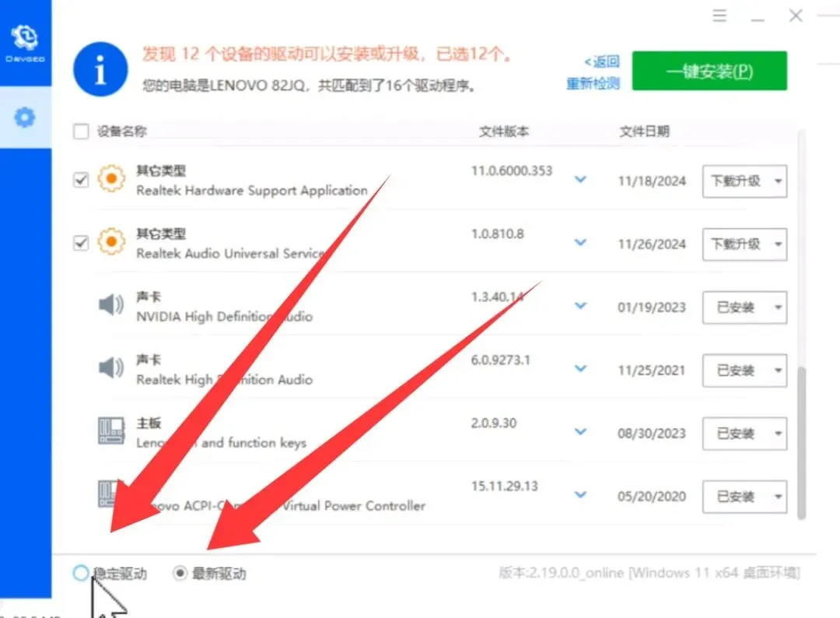Select the 最新驱动 radio option

tap(180, 574)
